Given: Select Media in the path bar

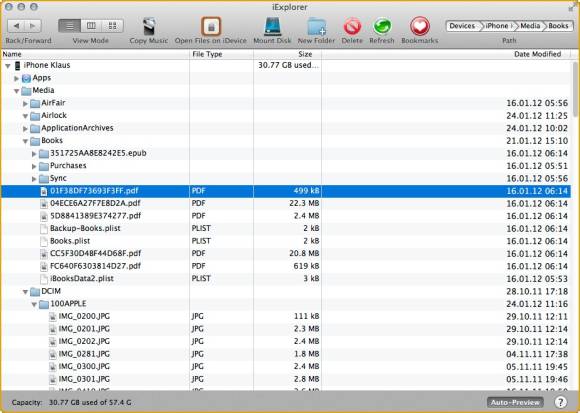Looking at the screenshot, I should coord(530,26).
